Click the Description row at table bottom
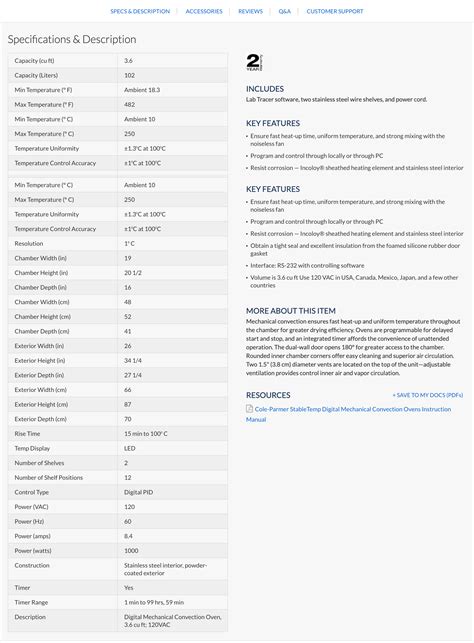The width and height of the screenshot is (474, 643). coord(118,620)
